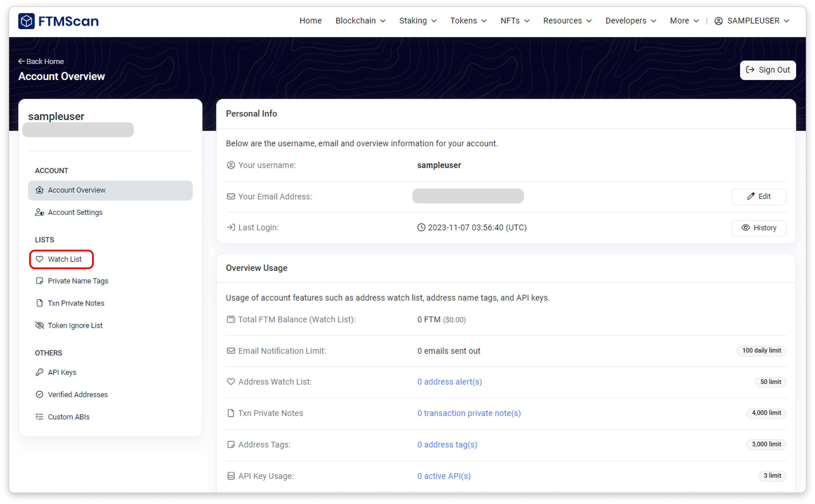The height and width of the screenshot is (504, 815).
Task: Click Edit next to email address
Action: (759, 197)
